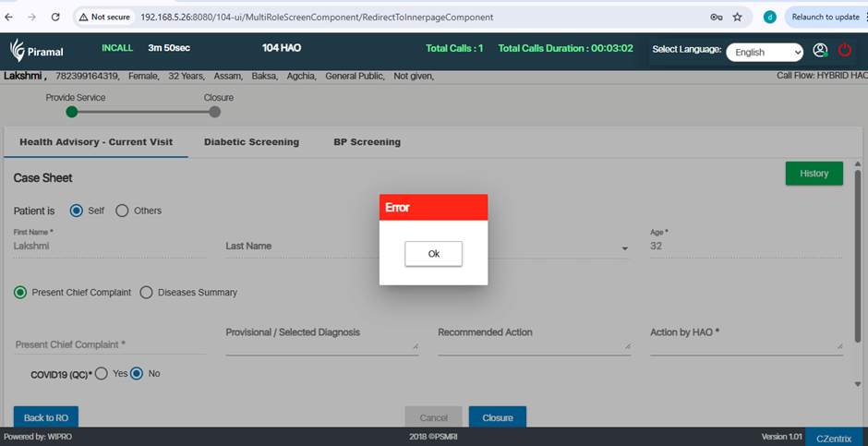Reload the page with refresh icon
Image resolution: width=868 pixels, height=446 pixels.
tap(55, 17)
